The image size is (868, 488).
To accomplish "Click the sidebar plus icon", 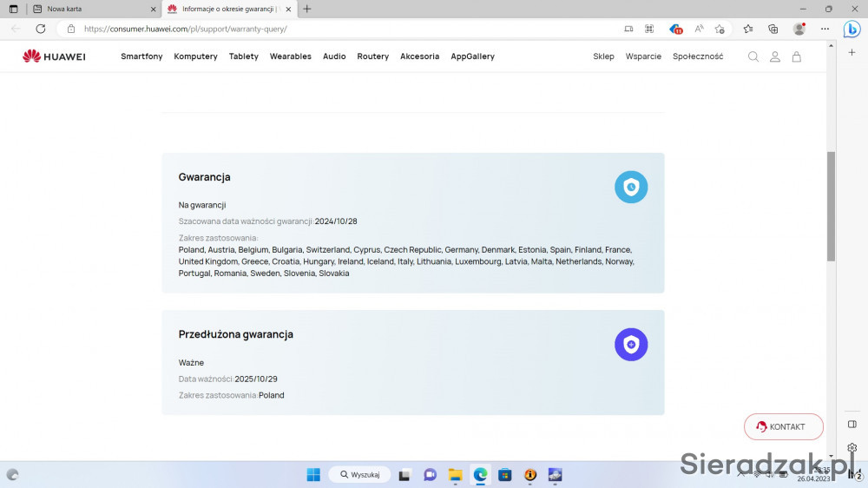I will 852,52.
